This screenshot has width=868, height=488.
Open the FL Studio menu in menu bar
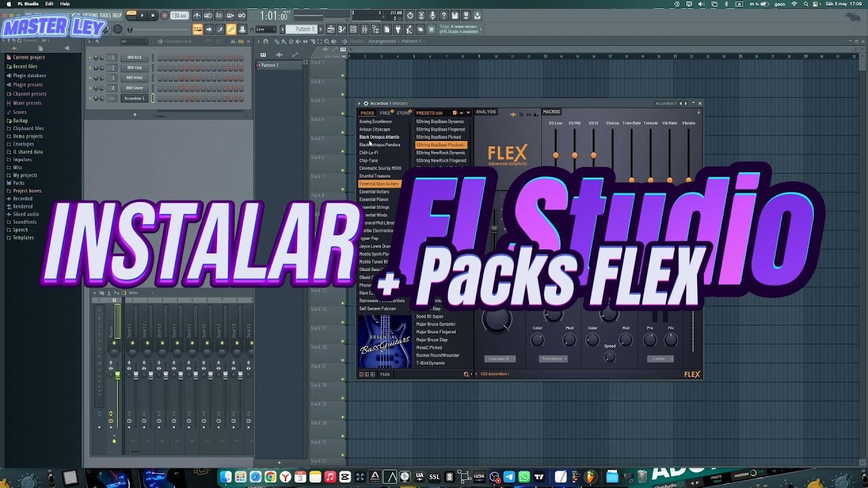pos(28,4)
